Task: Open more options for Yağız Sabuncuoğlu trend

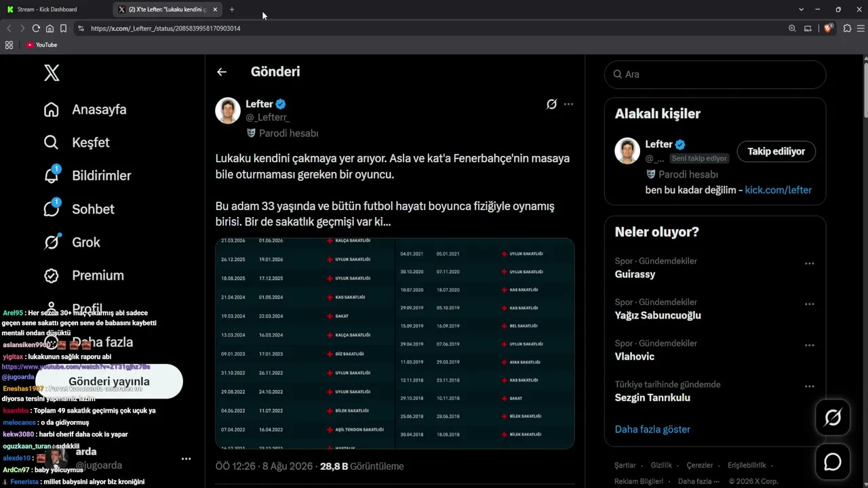Action: tap(809, 304)
